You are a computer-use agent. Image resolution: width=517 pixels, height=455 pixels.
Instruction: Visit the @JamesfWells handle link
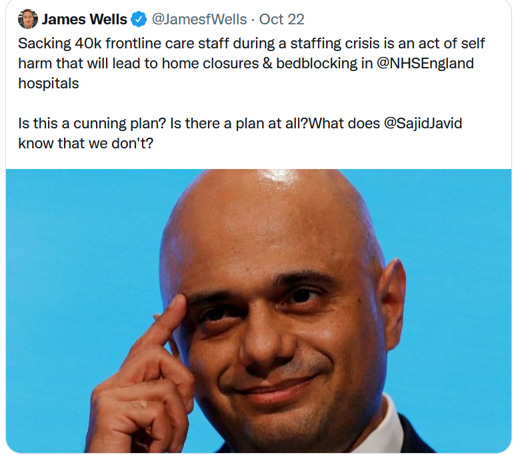pos(199,19)
